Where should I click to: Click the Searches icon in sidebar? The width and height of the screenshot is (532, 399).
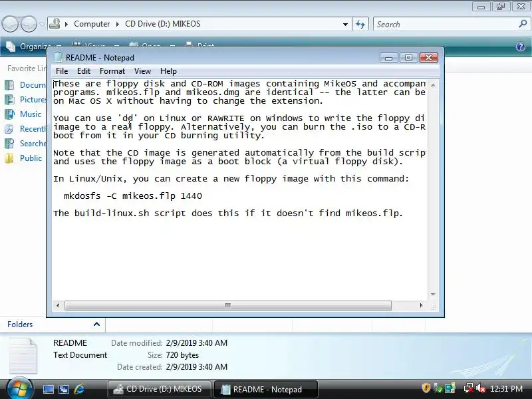click(x=9, y=143)
